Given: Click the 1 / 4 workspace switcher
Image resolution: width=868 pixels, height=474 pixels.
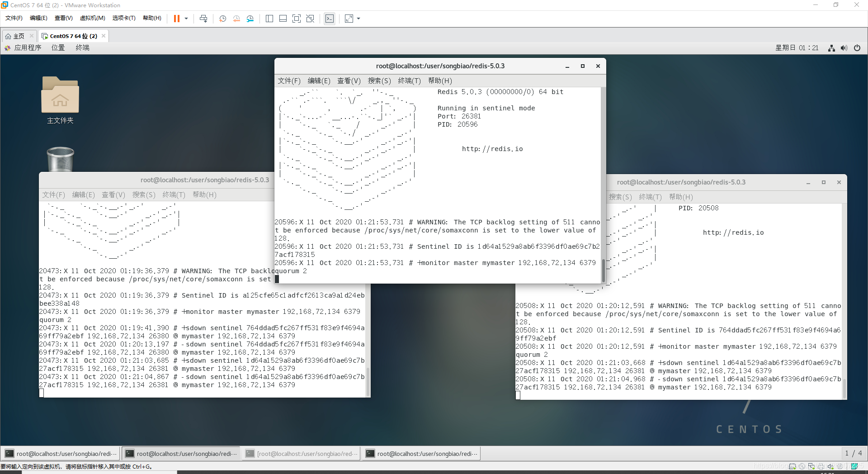Looking at the screenshot, I should (854, 453).
